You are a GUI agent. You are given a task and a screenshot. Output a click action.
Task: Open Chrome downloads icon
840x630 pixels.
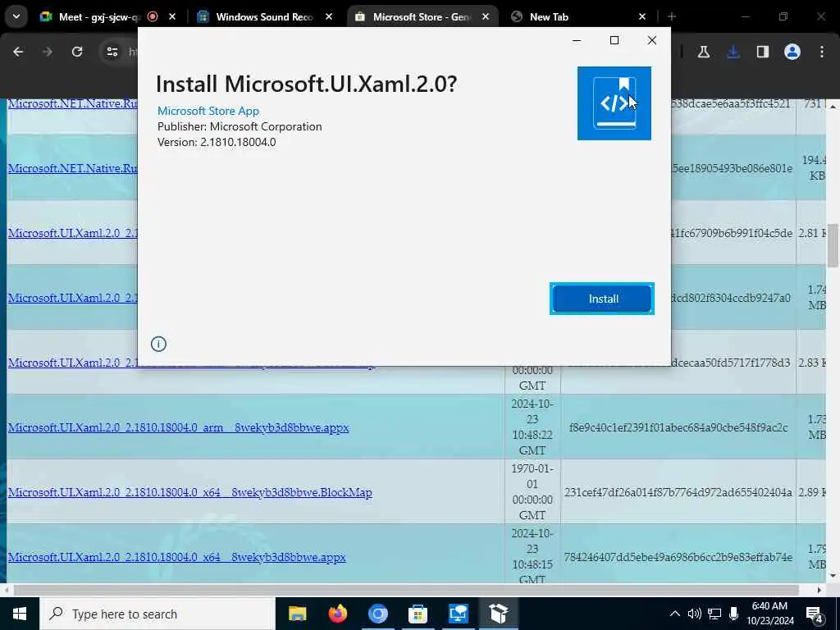pos(733,52)
